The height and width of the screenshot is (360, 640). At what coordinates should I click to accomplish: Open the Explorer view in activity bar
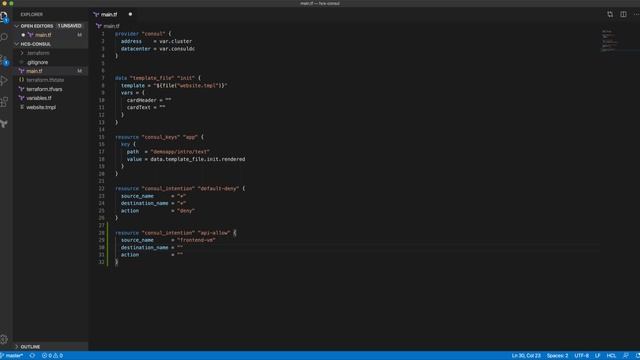click(x=4, y=16)
